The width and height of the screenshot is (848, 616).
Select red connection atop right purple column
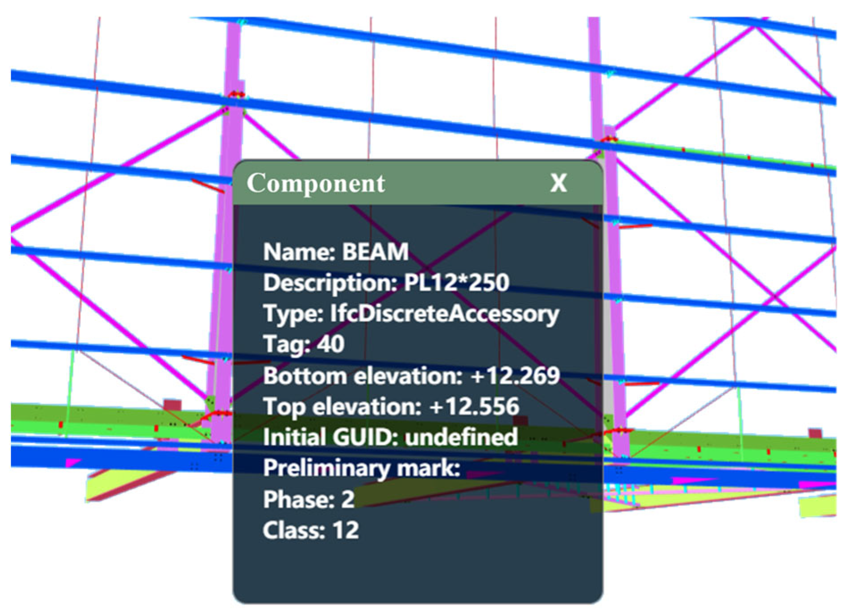coord(609,140)
